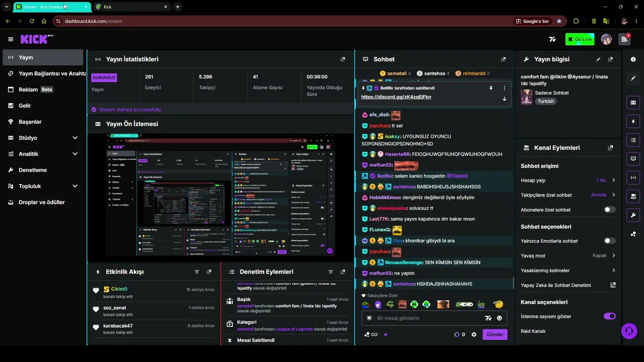Disable İzlenme sayısını göster switch
The width and height of the screenshot is (644, 362).
coord(609,316)
